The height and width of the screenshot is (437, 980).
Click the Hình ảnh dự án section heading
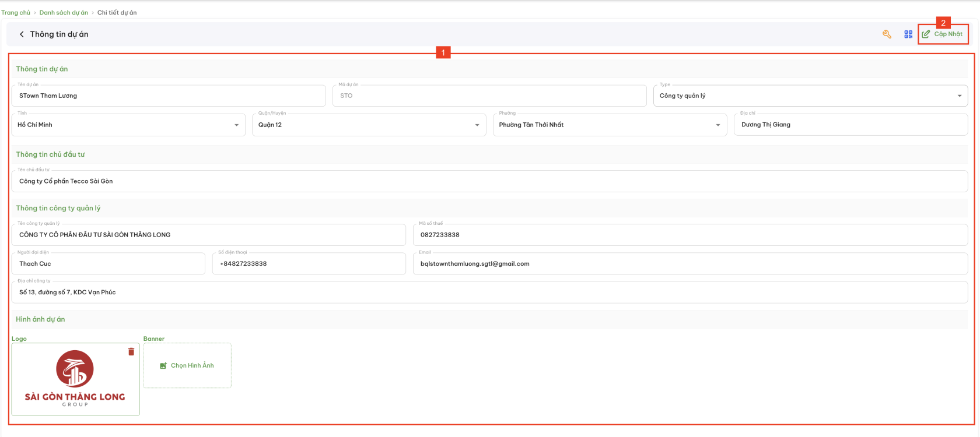click(x=40, y=319)
